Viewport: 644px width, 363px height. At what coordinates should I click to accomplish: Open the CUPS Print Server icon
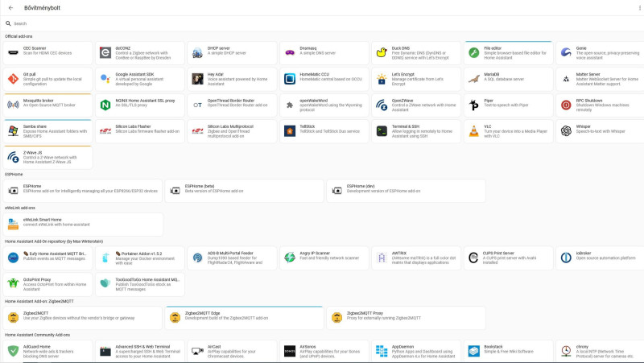click(473, 258)
